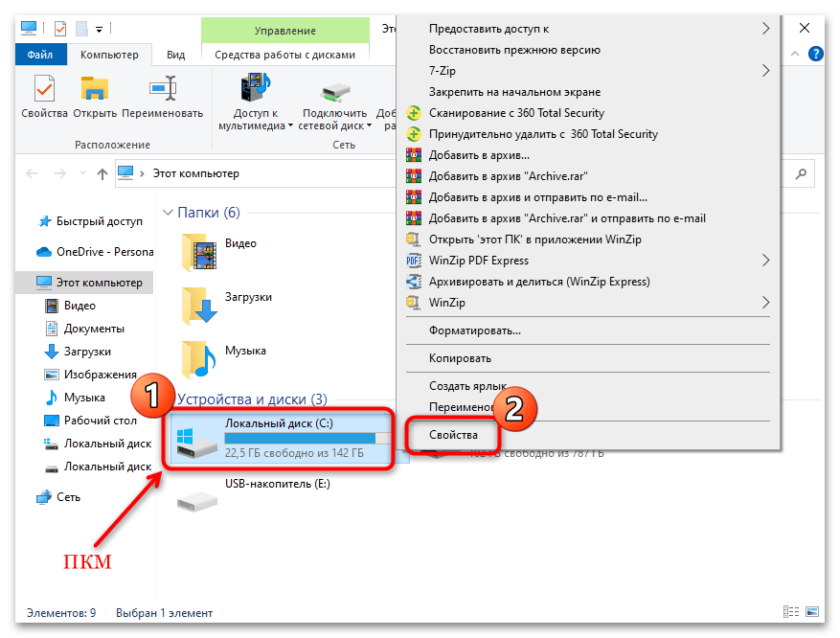
Task: Click the search magnifier icon
Action: pos(801,173)
